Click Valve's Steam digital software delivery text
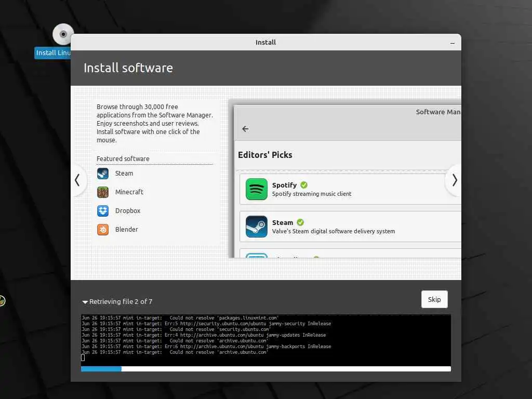The width and height of the screenshot is (532, 399). click(x=334, y=231)
